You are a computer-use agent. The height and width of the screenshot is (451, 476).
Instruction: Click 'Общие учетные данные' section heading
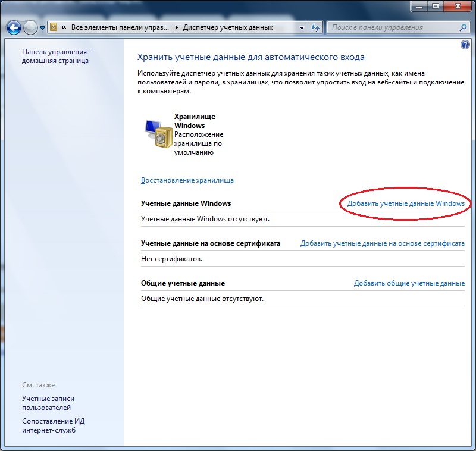[183, 283]
